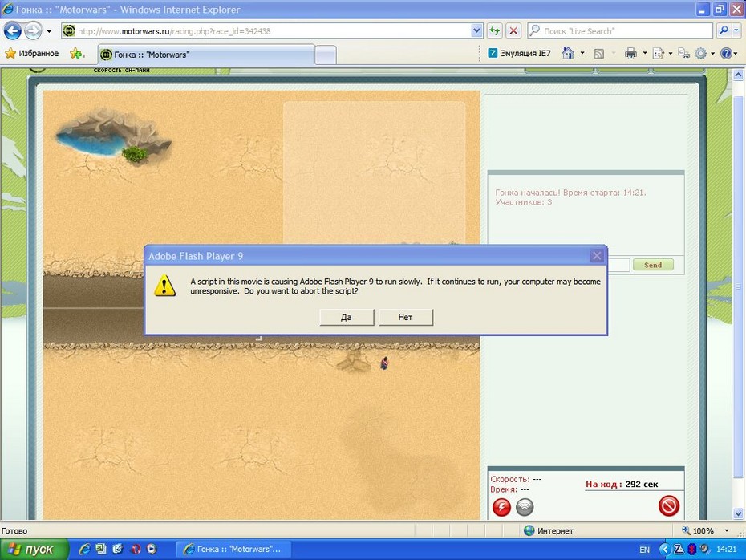Click the magnifier Search button
746x560 pixels.
724,31
